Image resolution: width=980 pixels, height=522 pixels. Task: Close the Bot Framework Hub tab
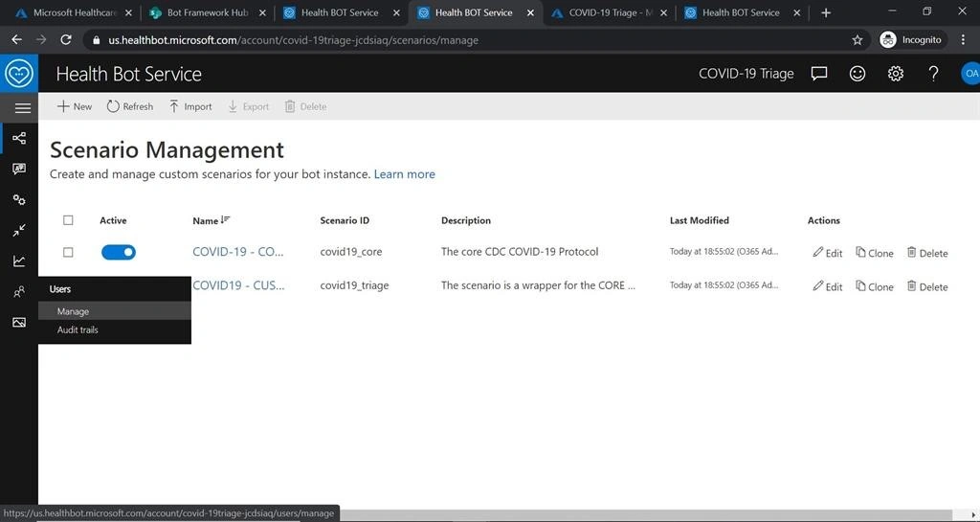(x=262, y=12)
